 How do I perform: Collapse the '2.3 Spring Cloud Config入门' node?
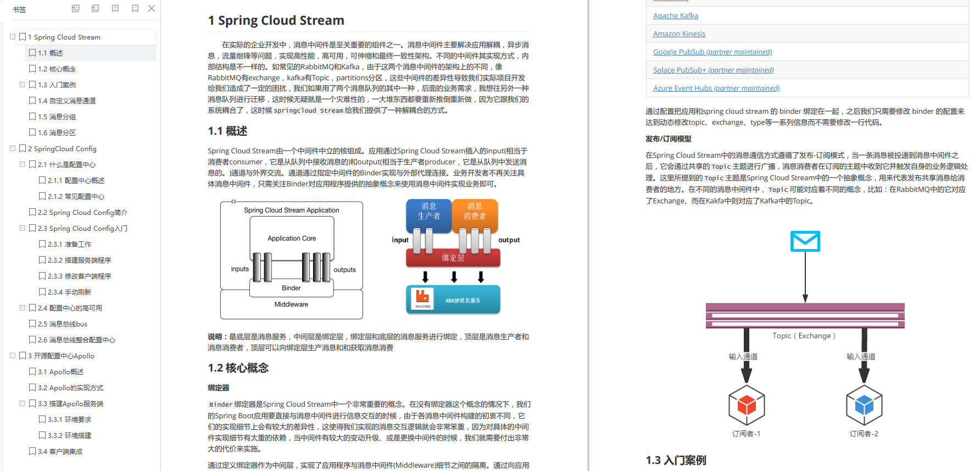(x=23, y=228)
